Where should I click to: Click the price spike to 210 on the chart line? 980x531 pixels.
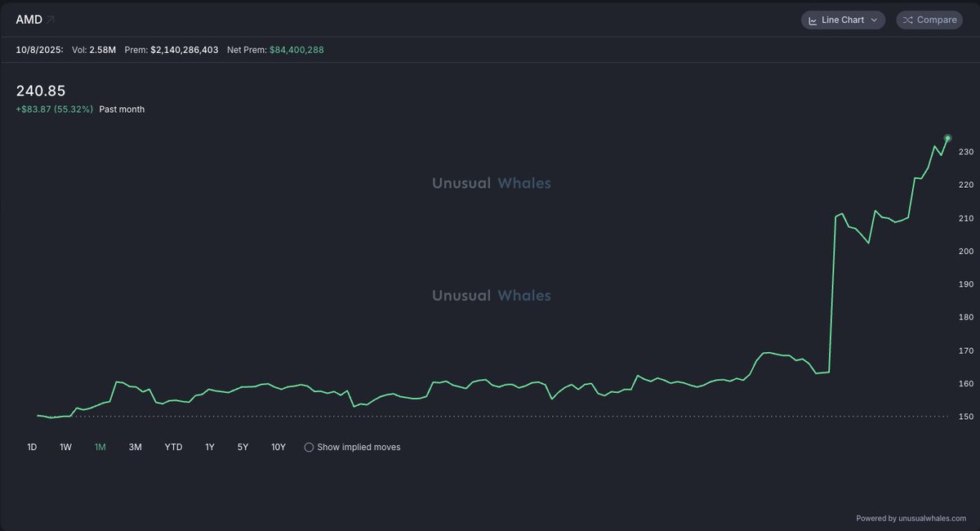[837, 215]
